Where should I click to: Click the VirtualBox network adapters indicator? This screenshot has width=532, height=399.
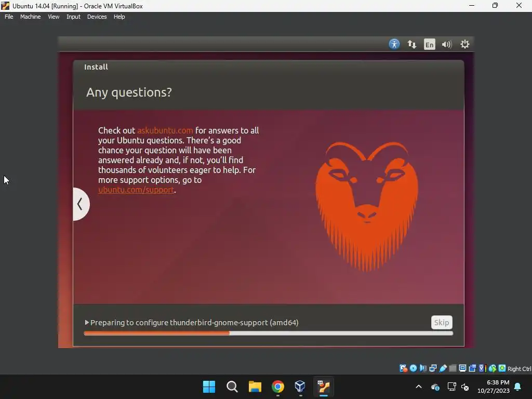tap(433, 368)
